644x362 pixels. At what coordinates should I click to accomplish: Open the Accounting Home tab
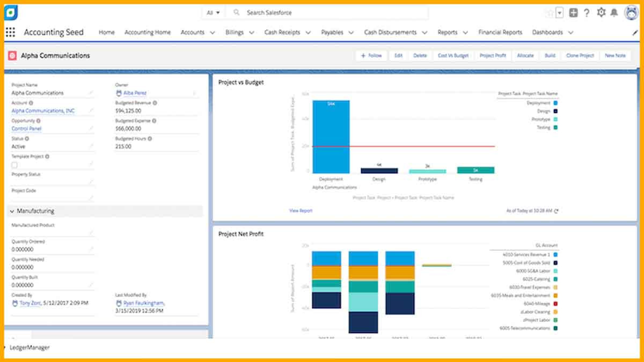tap(148, 32)
